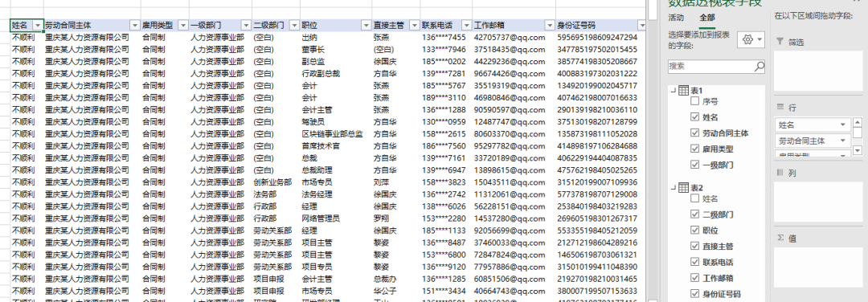Uncheck the 直接主管 field checkbox
The height and width of the screenshot is (302, 868).
[694, 246]
